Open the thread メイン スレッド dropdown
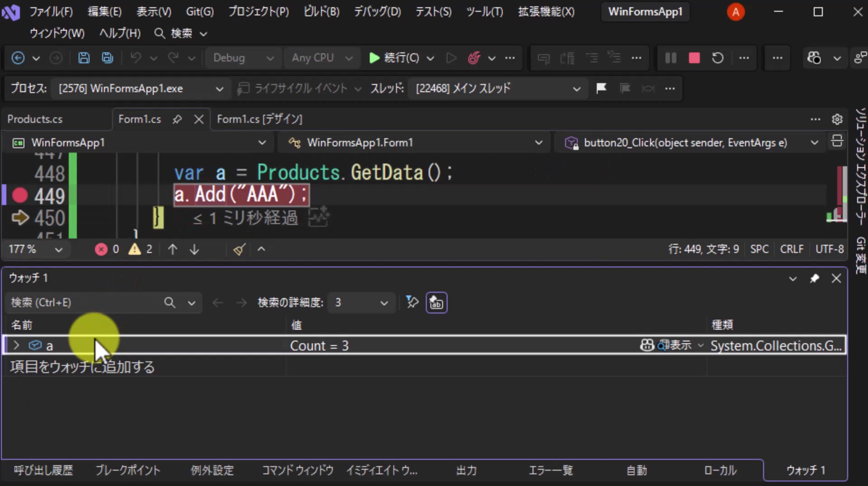The width and height of the screenshot is (868, 486). coord(498,89)
